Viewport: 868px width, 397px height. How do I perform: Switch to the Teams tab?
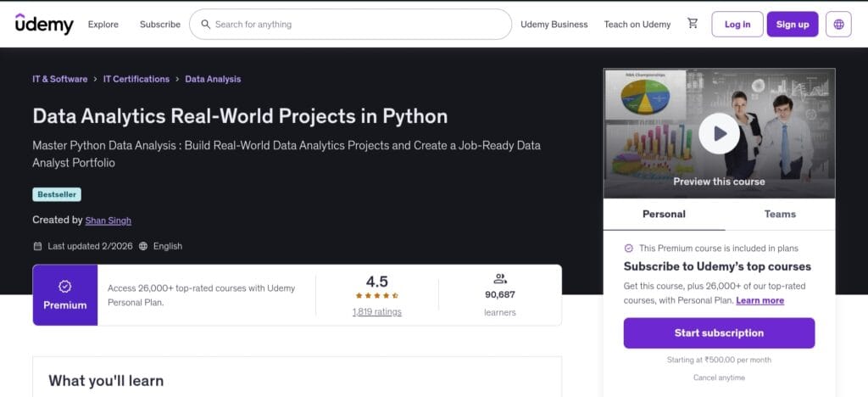(x=780, y=215)
